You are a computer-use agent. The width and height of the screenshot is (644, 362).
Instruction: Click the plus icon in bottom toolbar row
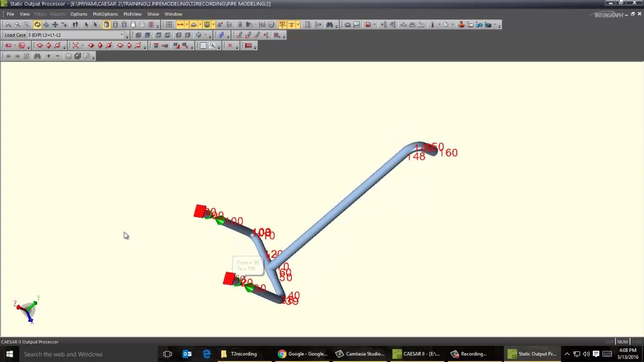(49, 56)
